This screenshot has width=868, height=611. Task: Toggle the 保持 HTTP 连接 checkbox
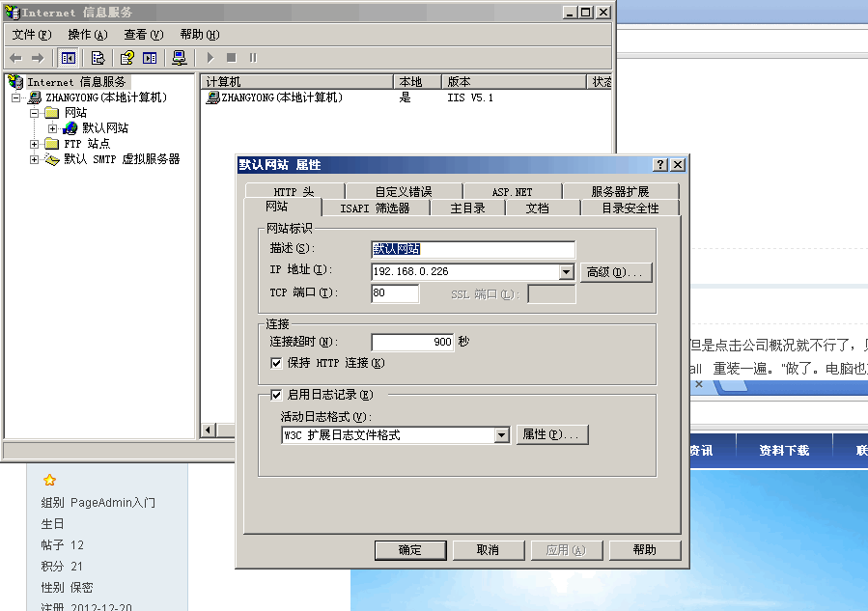tap(278, 363)
